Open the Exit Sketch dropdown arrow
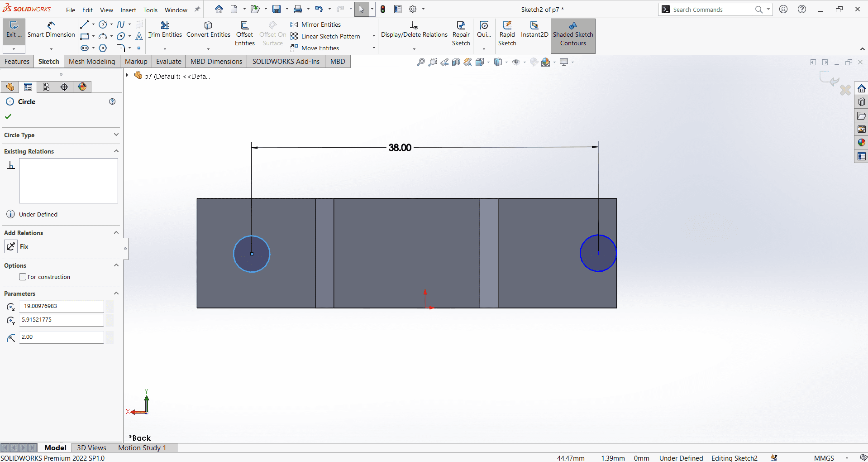The width and height of the screenshot is (868, 462). (14, 49)
